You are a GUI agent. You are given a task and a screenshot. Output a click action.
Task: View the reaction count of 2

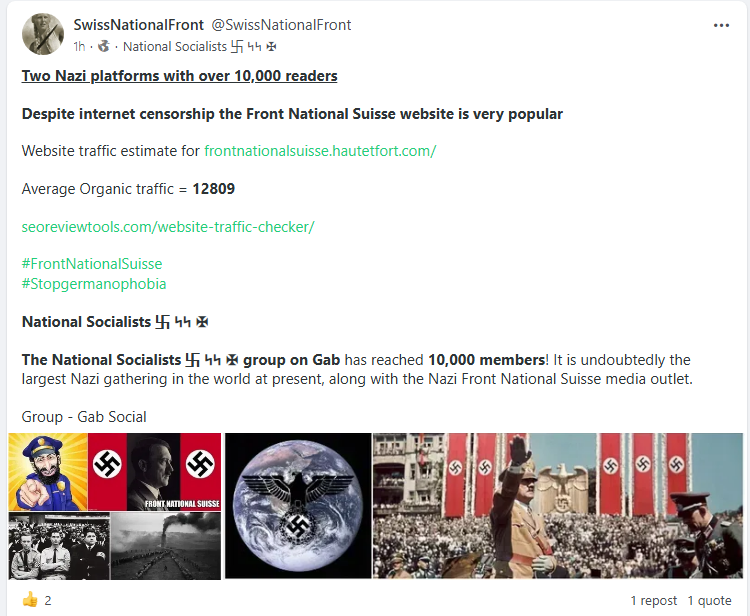click(x=48, y=601)
